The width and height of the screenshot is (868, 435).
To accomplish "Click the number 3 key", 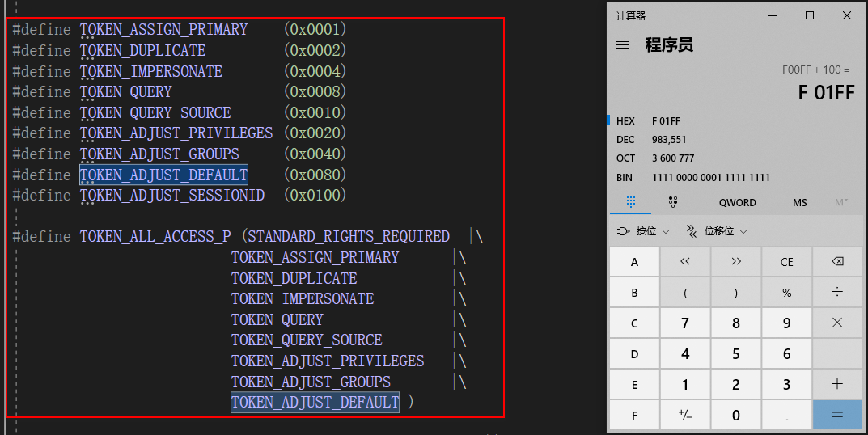I will coord(786,384).
